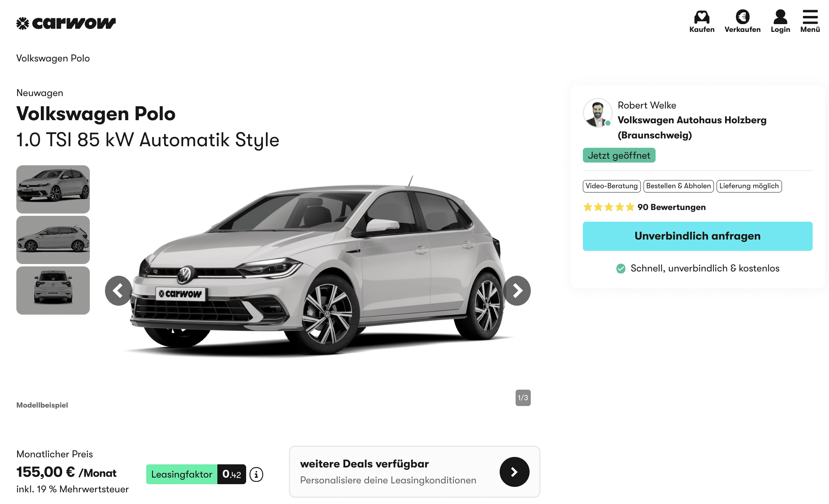Show the next car image
Viewport: 829px width, 504px height.
[517, 290]
